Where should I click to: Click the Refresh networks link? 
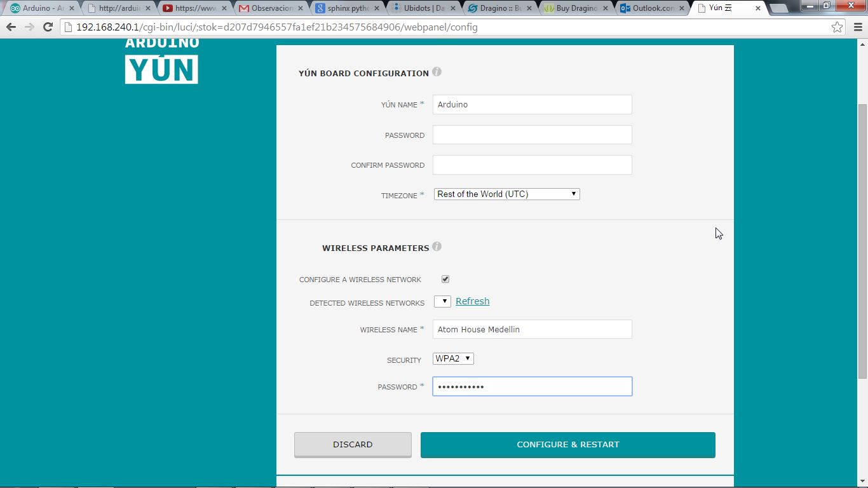coord(472,301)
